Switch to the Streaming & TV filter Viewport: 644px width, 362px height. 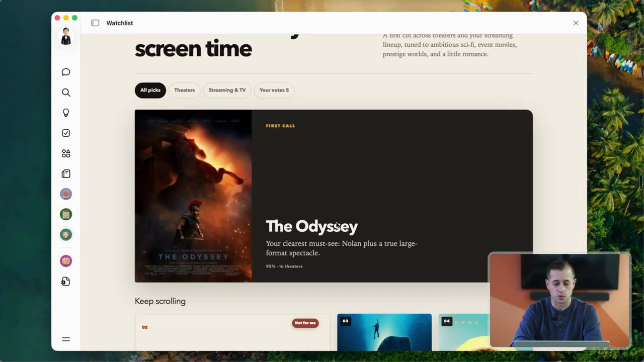(227, 90)
